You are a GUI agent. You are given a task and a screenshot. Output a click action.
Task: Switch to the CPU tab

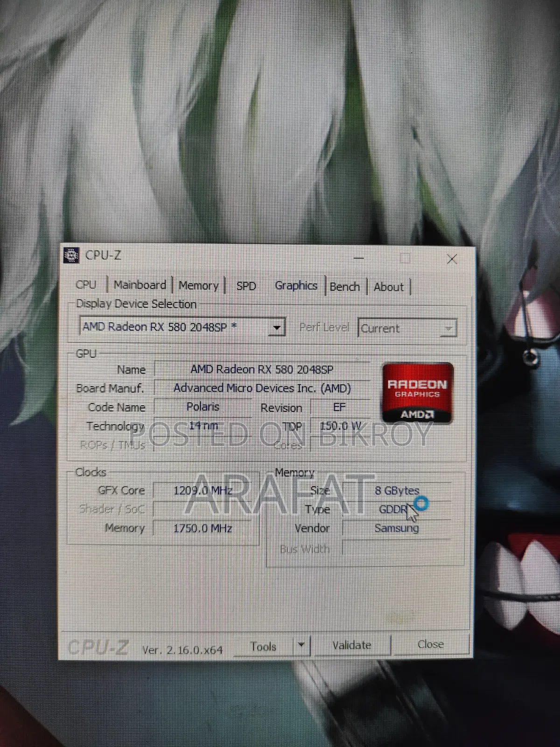click(x=86, y=285)
